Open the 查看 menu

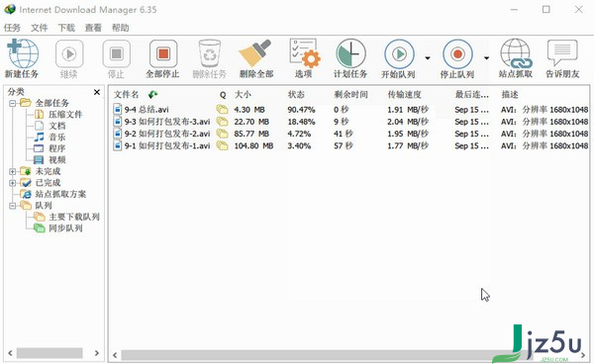point(93,28)
